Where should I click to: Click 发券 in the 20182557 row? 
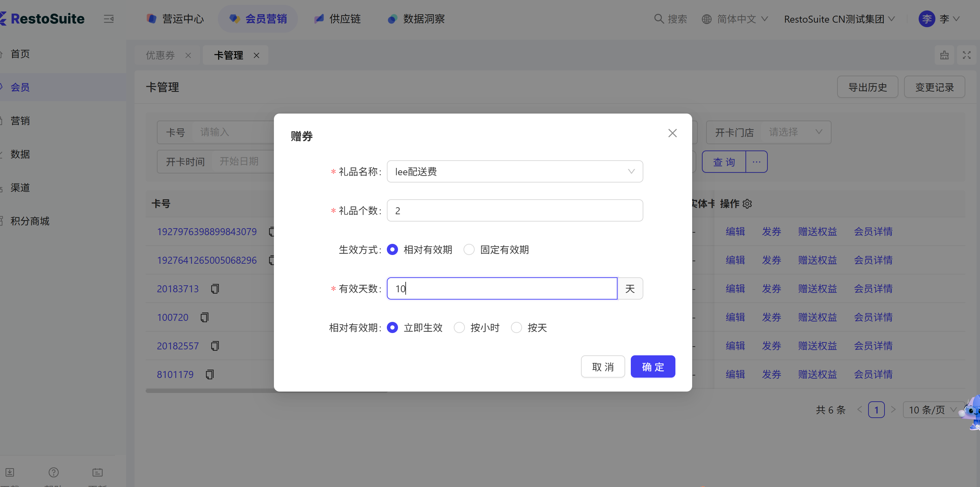click(771, 346)
